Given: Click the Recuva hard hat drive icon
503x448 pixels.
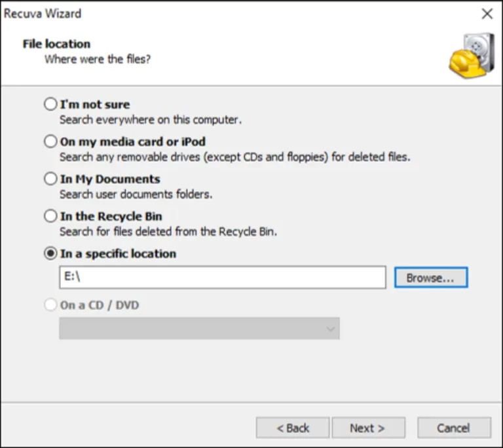Looking at the screenshot, I should click(472, 56).
